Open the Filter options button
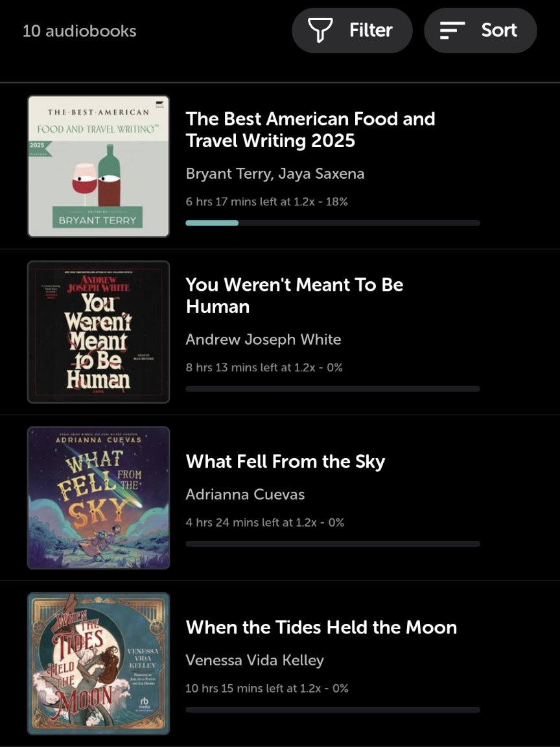 coord(352,30)
